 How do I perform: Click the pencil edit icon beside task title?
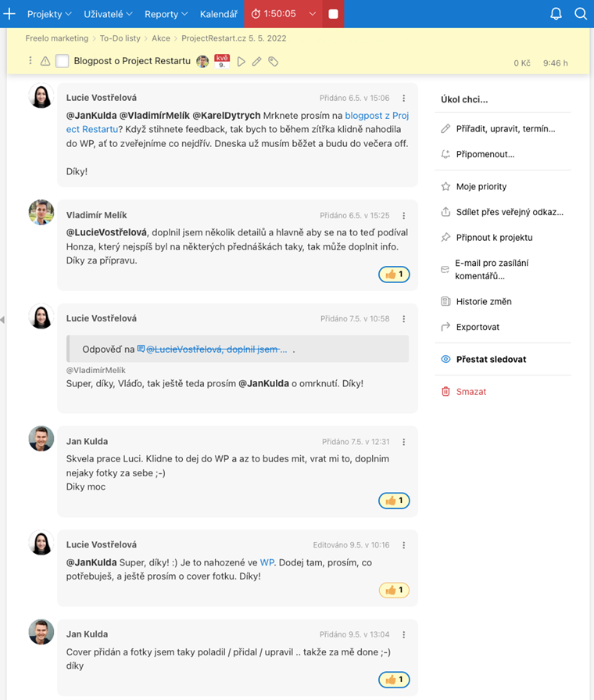click(256, 61)
